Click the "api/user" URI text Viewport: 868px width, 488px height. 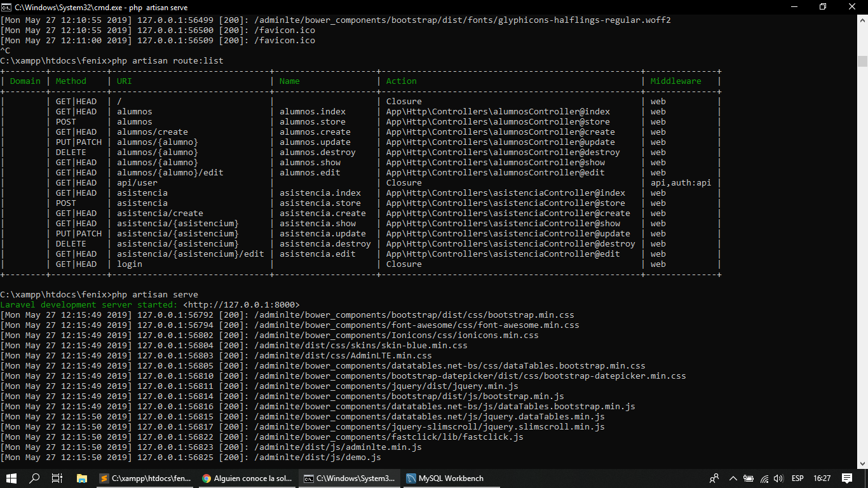pos(137,182)
